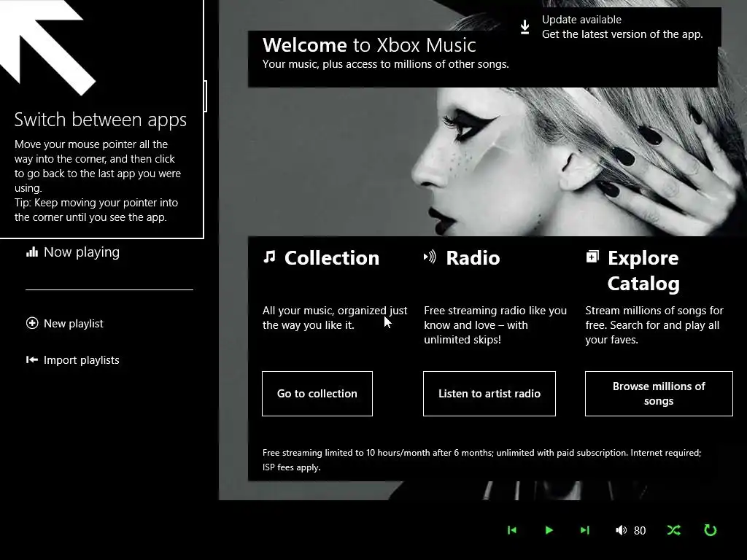Screen dimensions: 747x560
Task: Start playback with the play button
Action: coord(549,530)
